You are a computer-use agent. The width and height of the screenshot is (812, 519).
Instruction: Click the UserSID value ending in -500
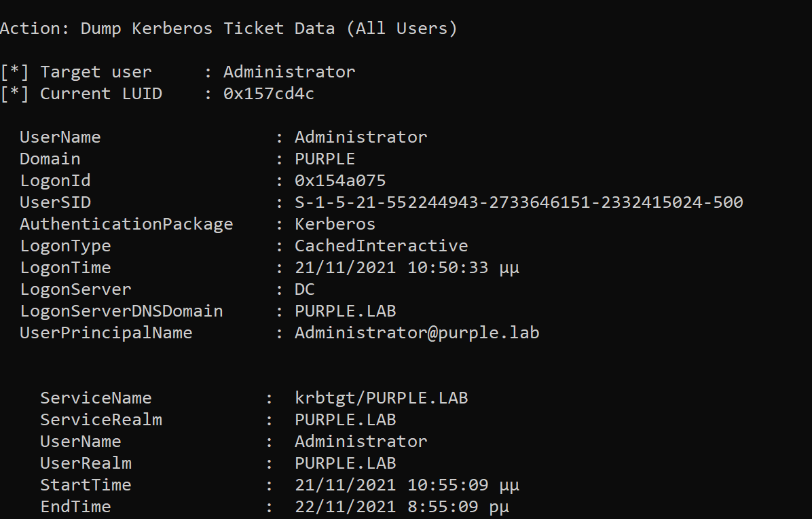pos(519,202)
